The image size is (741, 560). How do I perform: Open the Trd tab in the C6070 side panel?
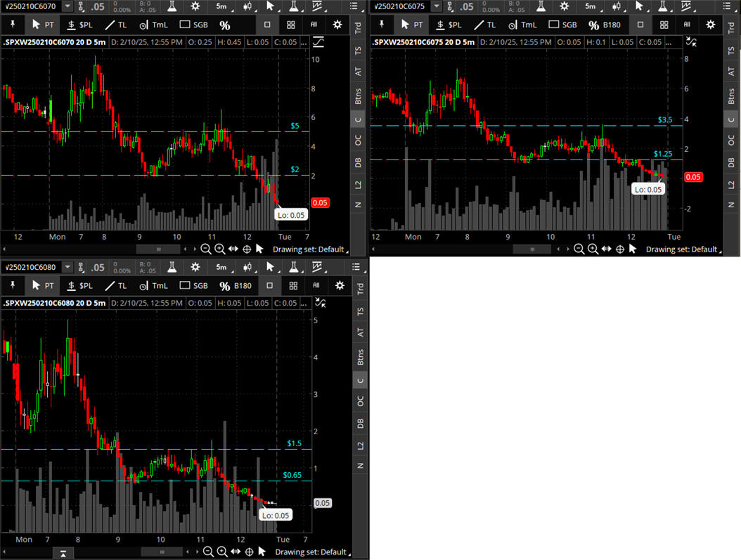359,28
